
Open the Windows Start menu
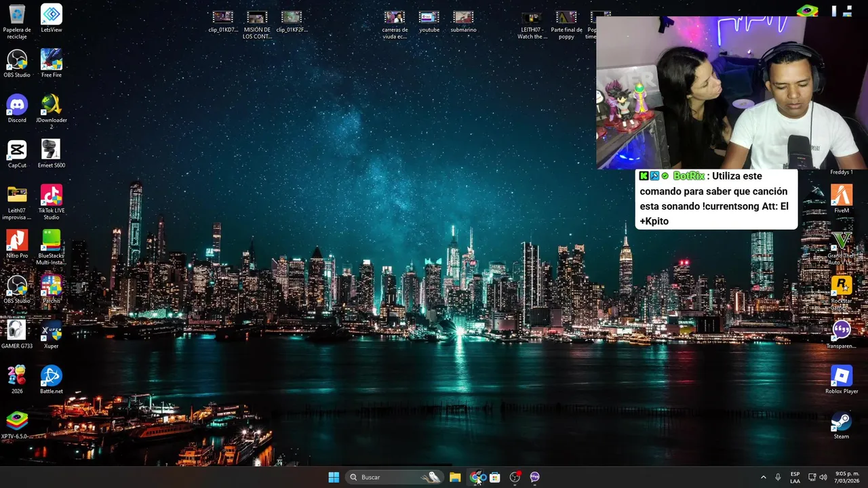(334, 477)
